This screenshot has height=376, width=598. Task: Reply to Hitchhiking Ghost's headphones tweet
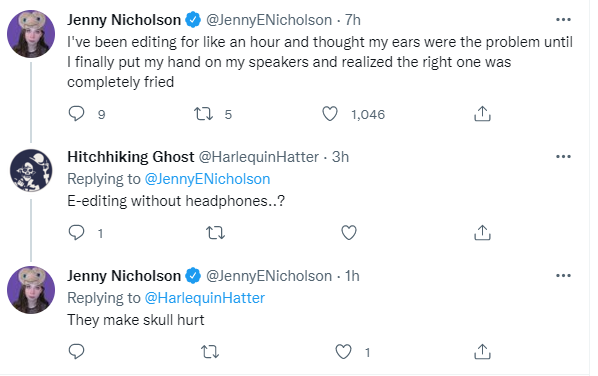click(76, 233)
